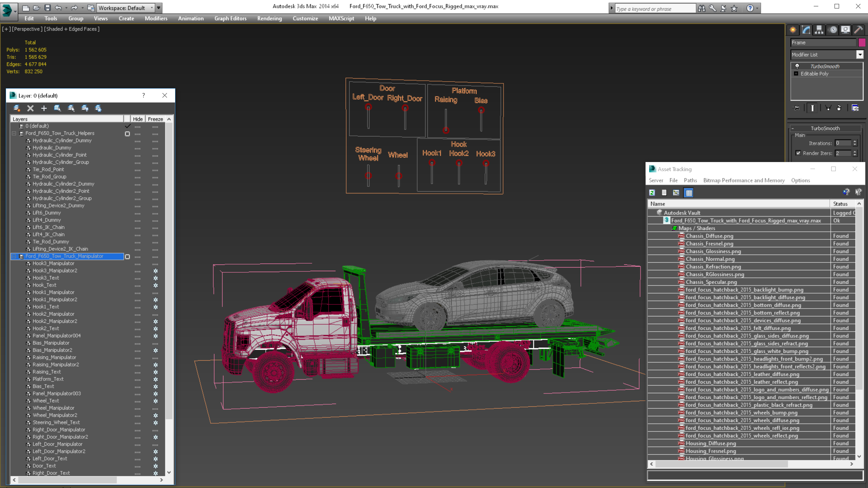Click the Perspective viewport label

[27, 29]
